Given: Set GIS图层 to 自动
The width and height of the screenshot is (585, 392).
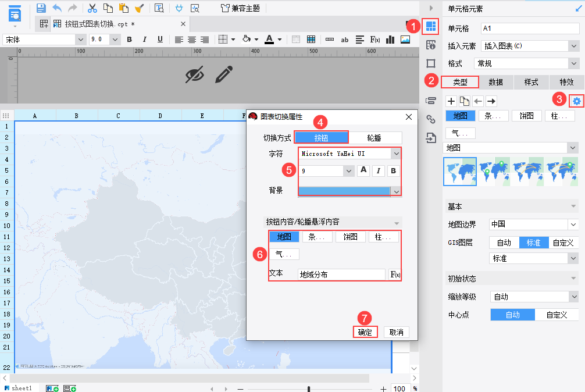Looking at the screenshot, I should [504, 243].
